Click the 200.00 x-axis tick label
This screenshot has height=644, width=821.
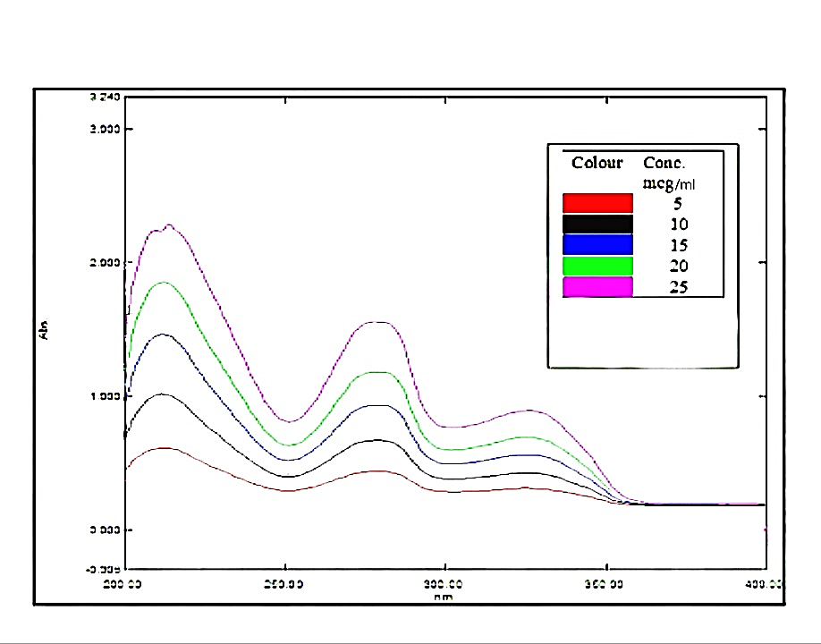[124, 585]
